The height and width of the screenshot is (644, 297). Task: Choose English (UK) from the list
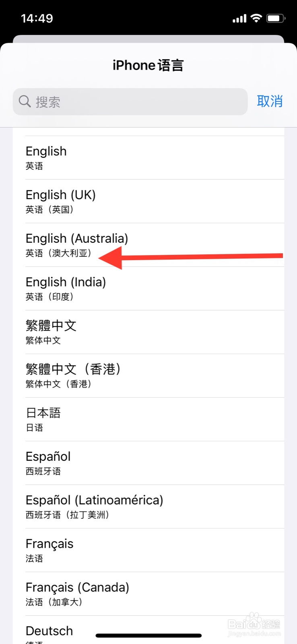[x=148, y=201]
